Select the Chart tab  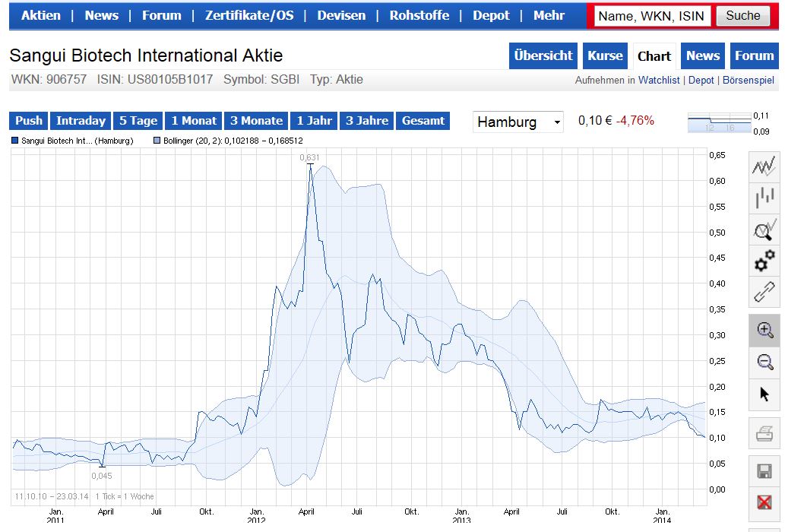[x=654, y=56]
